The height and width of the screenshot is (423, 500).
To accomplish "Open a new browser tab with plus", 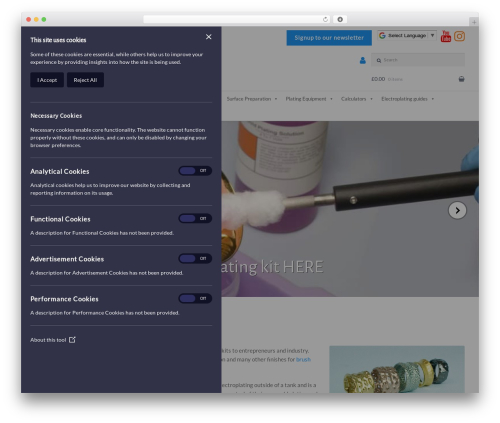I will click(x=474, y=22).
